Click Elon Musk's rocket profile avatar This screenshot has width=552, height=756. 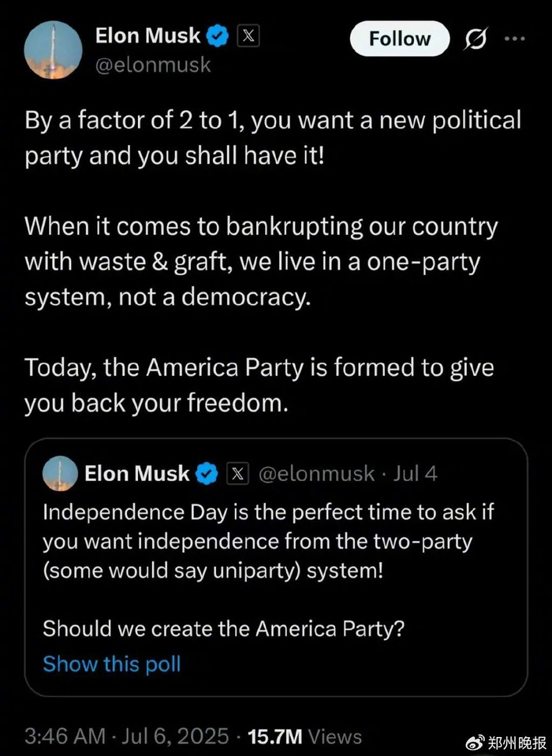pos(54,50)
